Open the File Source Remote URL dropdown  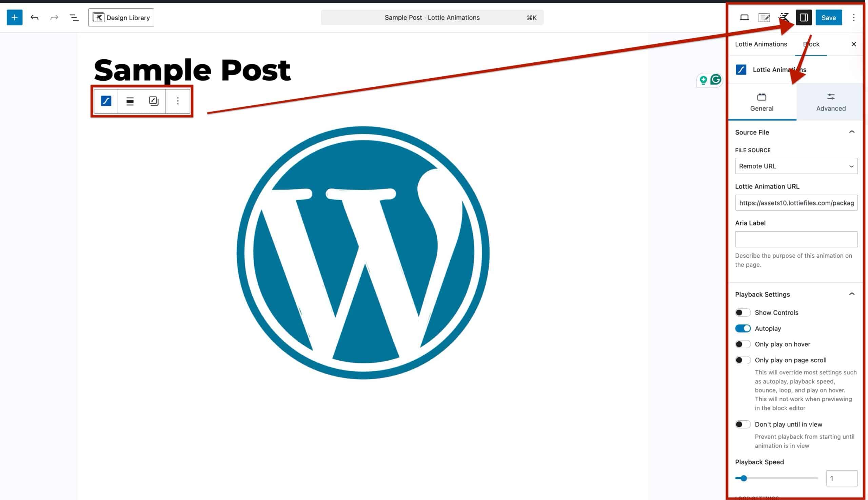click(795, 166)
